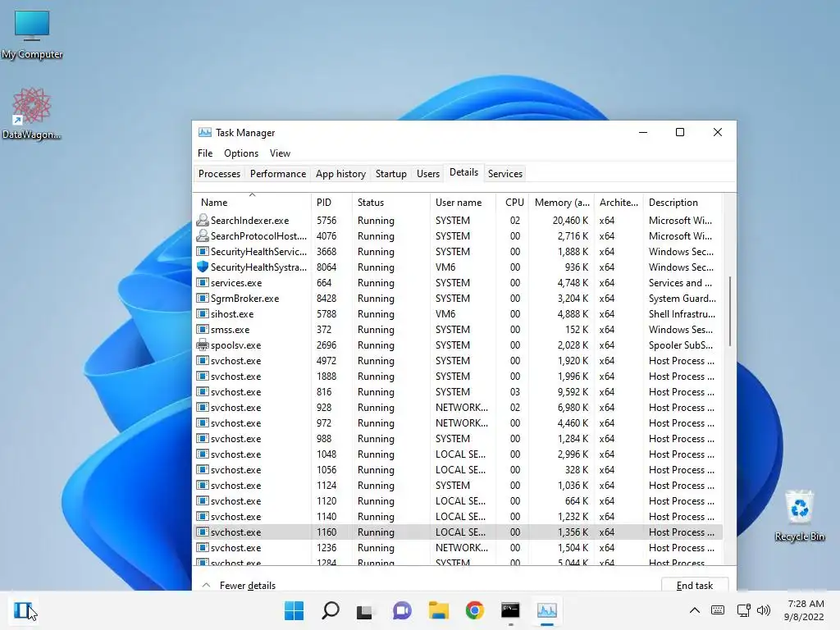Select svchost.exe row PID 928
840x630 pixels.
458,407
